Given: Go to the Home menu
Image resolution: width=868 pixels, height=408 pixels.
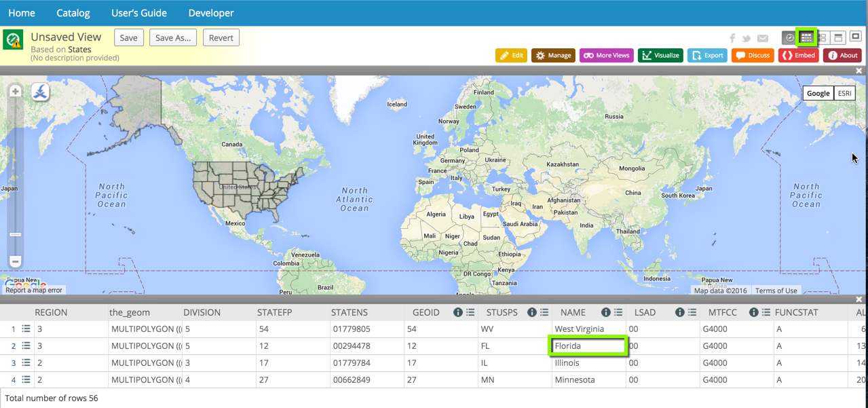Looking at the screenshot, I should point(22,13).
